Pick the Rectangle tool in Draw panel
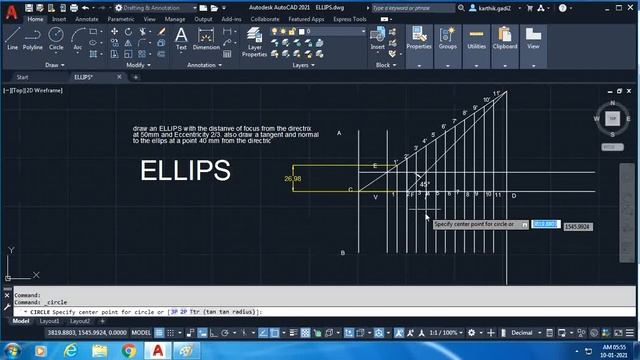Image resolution: width=640 pixels, height=360 pixels. (x=93, y=31)
